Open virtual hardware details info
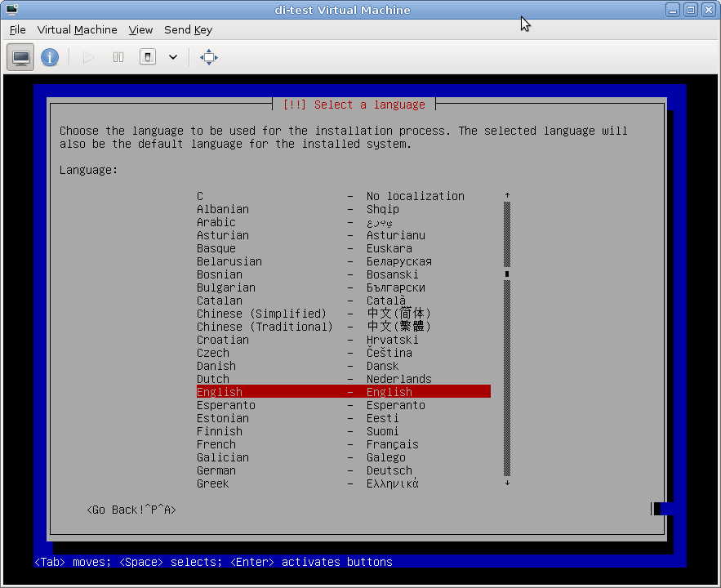Image resolution: width=721 pixels, height=588 pixels. point(50,57)
